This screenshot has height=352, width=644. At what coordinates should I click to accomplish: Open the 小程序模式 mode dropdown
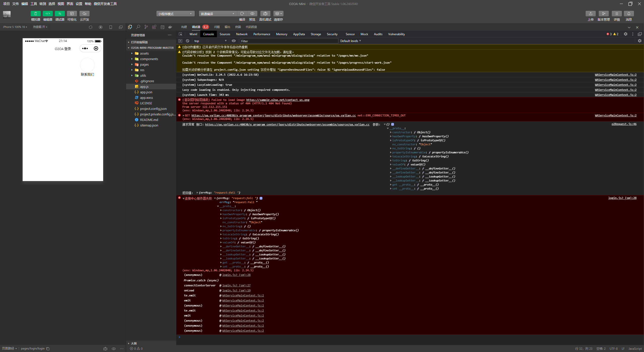point(175,14)
